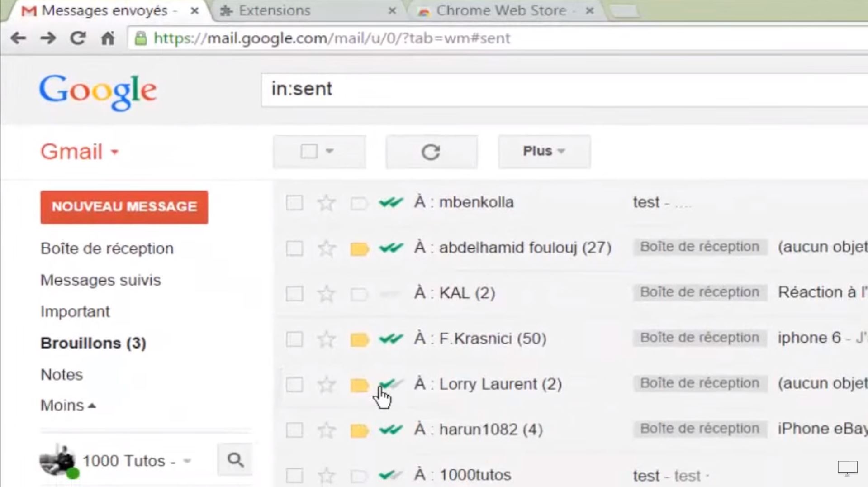Screen dimensions: 868x487
Task: Switch to the Extensions tab
Action: 275,10
